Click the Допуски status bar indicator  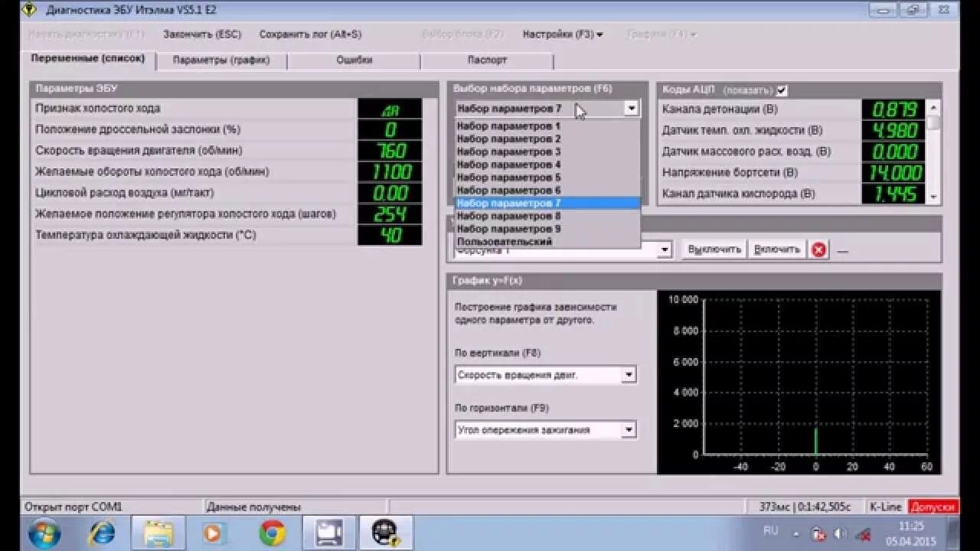click(933, 507)
